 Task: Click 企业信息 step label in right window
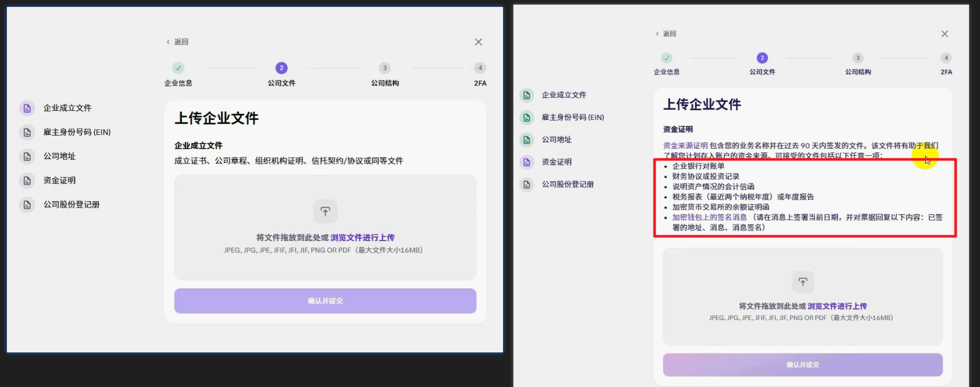click(x=667, y=72)
